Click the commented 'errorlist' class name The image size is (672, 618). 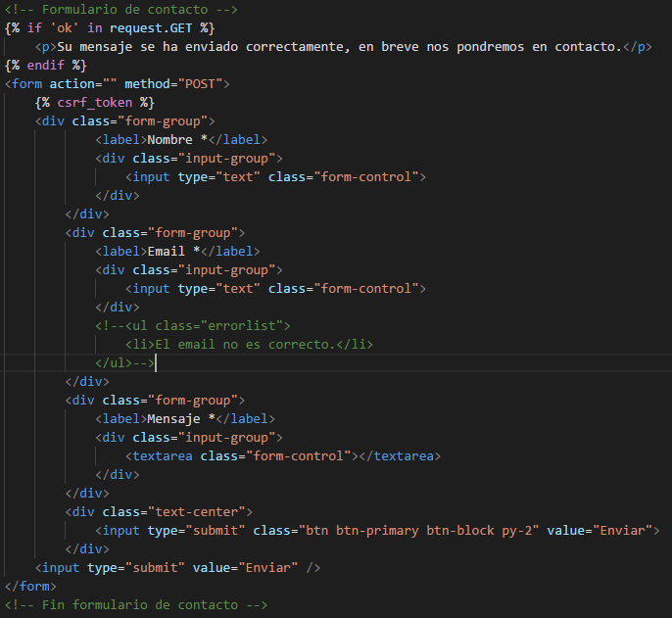[241, 326]
